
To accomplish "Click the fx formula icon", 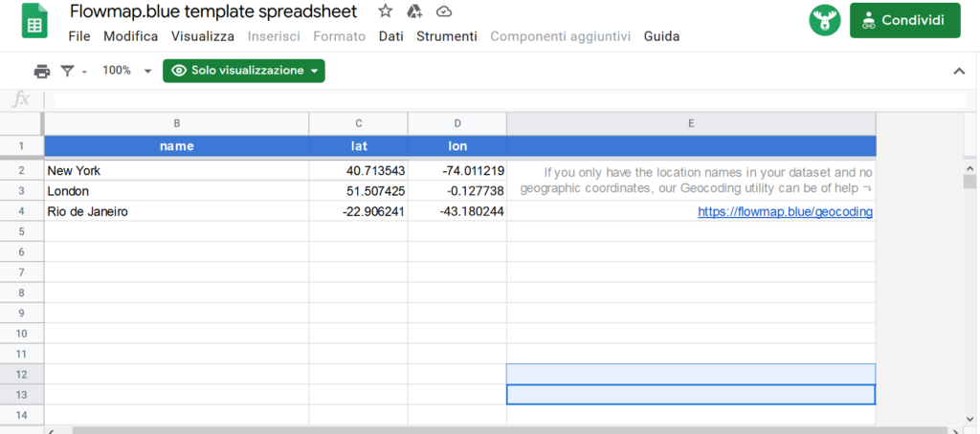I will pyautogui.click(x=21, y=99).
